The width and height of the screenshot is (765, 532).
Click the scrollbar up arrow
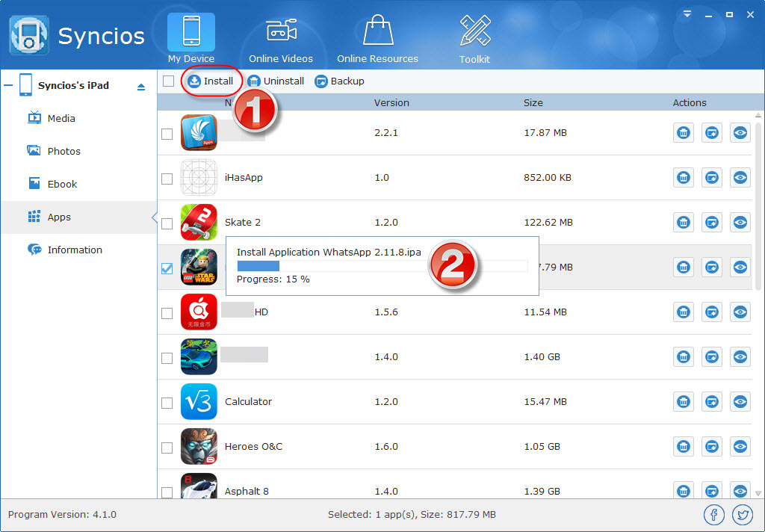pos(758,115)
